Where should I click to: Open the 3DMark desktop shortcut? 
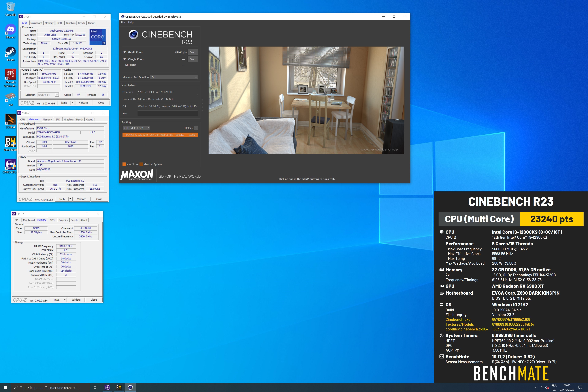click(11, 121)
